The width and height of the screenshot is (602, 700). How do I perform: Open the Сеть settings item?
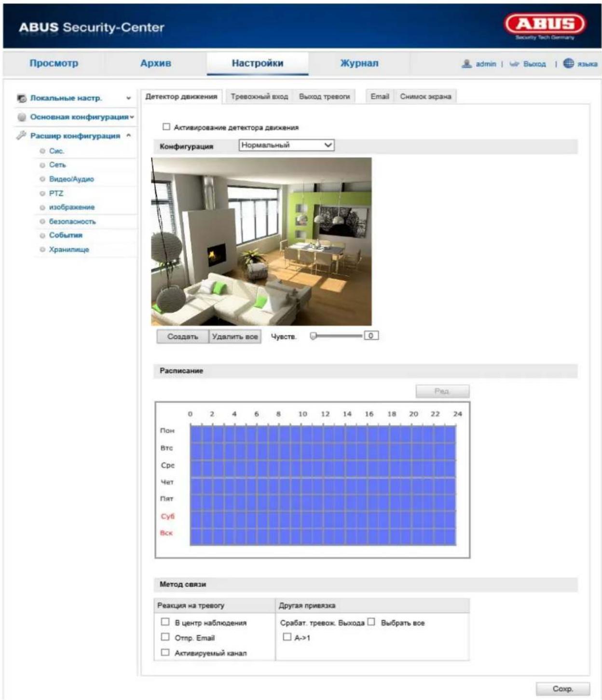[57, 165]
